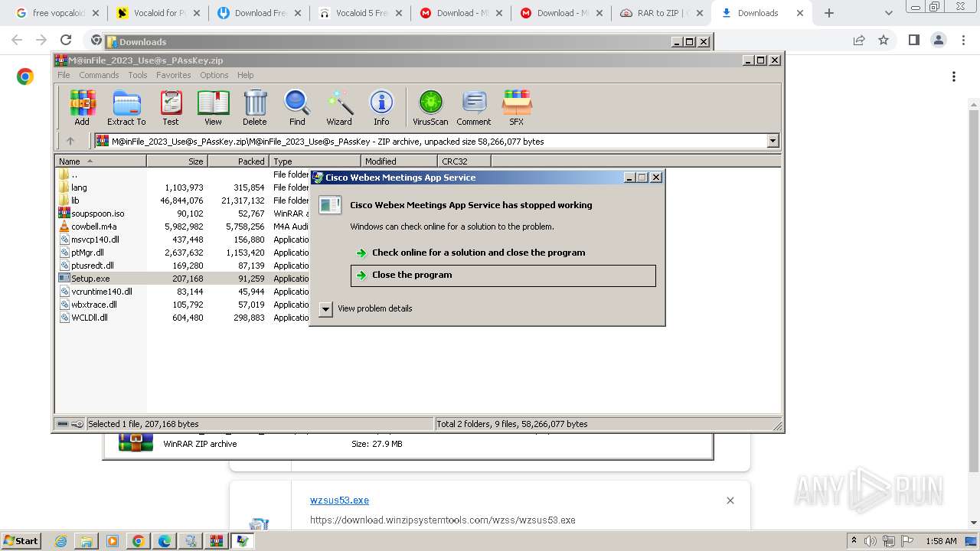Image resolution: width=980 pixels, height=551 pixels.
Task: Switch to the RAR to ZIP tab
Action: [661, 13]
